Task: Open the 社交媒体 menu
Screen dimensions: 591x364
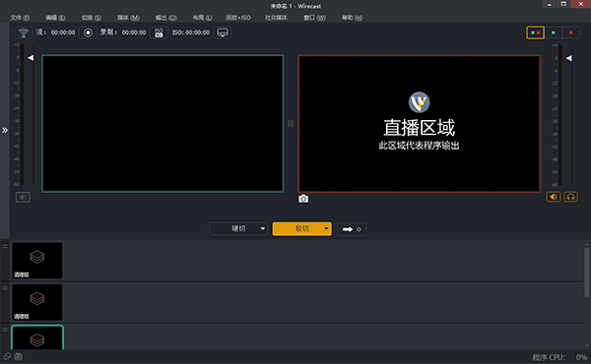Action: pyautogui.click(x=276, y=18)
